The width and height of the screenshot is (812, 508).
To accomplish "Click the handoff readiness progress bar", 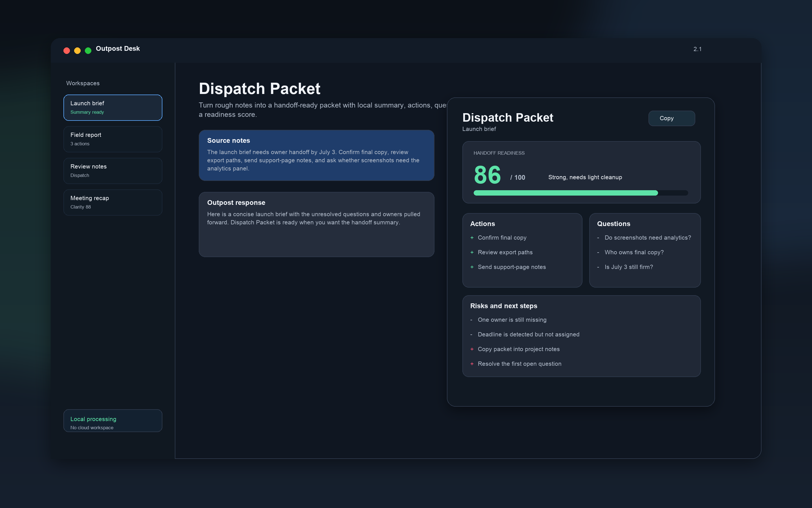I will [581, 193].
